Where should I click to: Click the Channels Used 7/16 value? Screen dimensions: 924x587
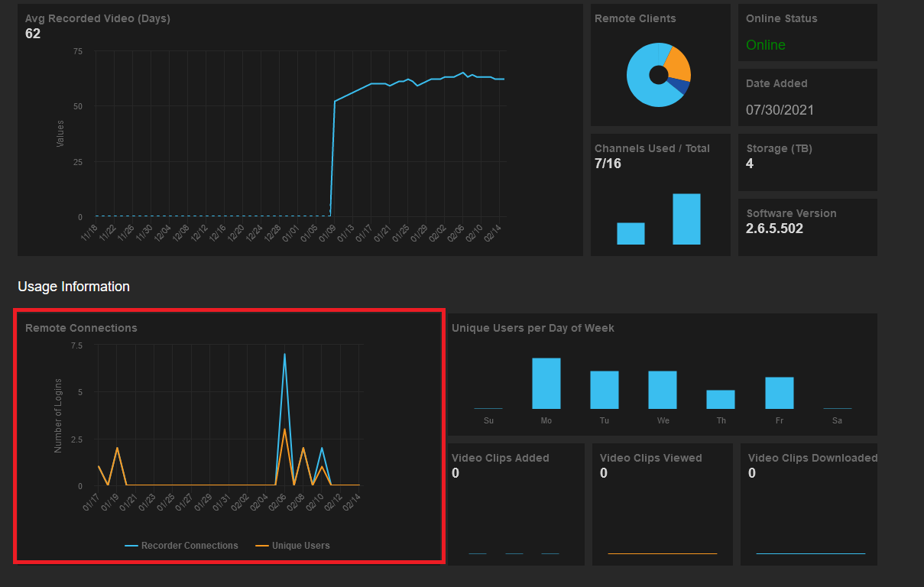pyautogui.click(x=608, y=164)
